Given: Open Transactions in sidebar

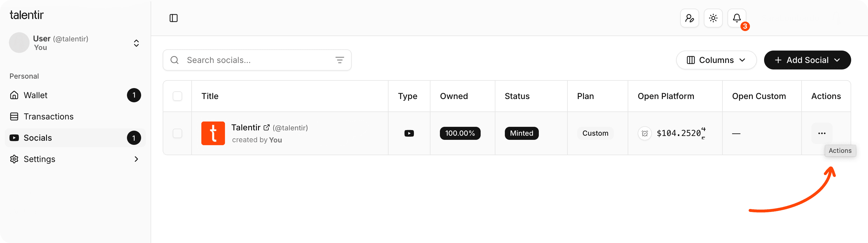Looking at the screenshot, I should click(48, 116).
